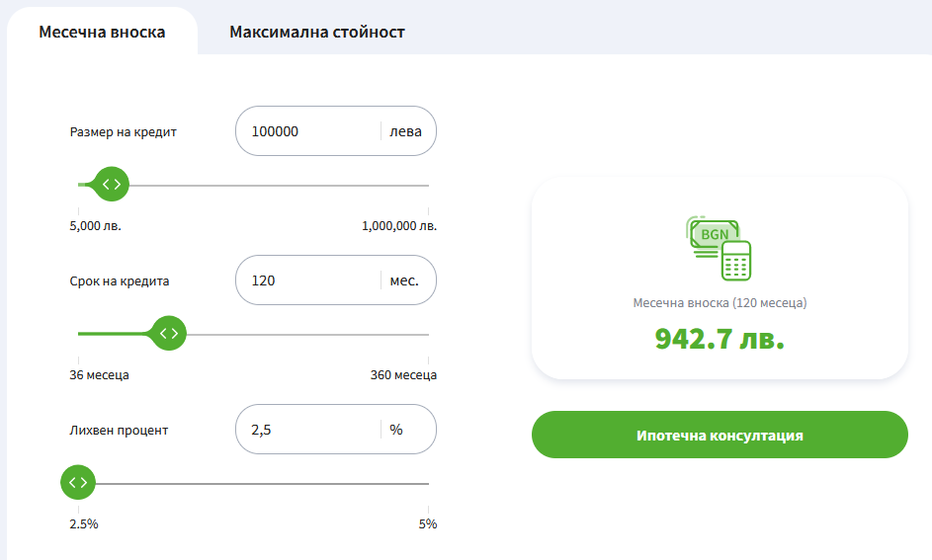Click the 1,000,000 лв. maximum label

399,226
